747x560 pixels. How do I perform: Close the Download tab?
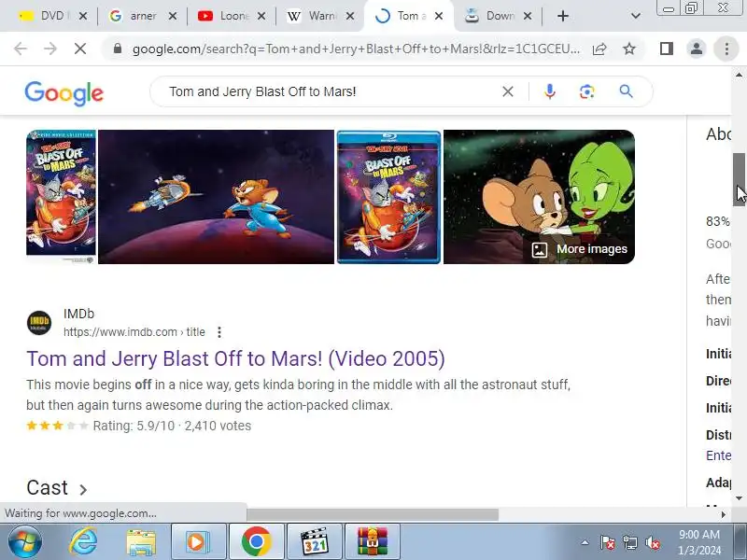[528, 16]
